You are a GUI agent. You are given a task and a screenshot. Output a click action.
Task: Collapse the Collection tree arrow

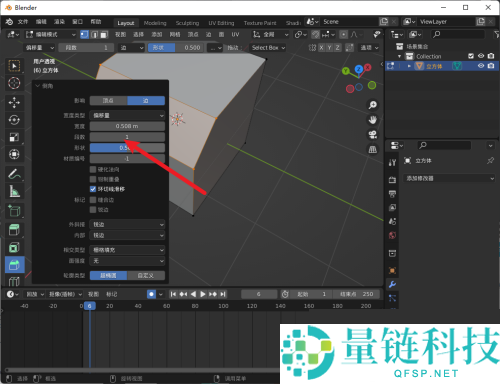click(399, 56)
